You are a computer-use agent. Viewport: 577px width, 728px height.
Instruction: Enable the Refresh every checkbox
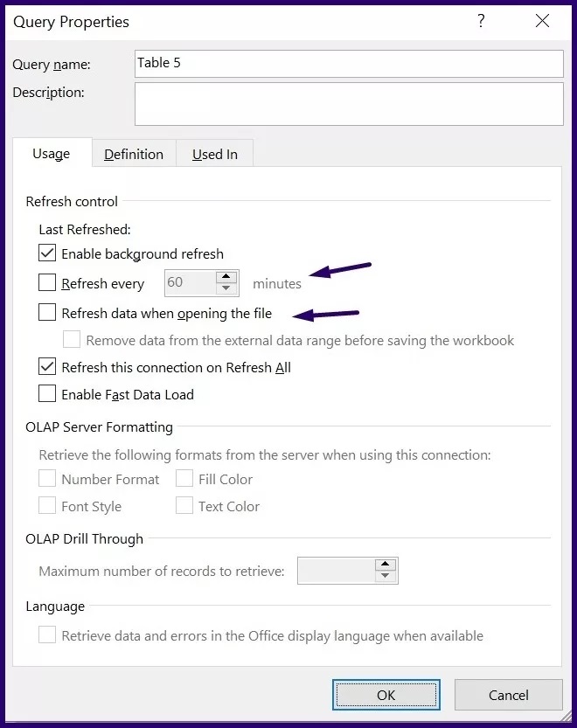coord(47,283)
